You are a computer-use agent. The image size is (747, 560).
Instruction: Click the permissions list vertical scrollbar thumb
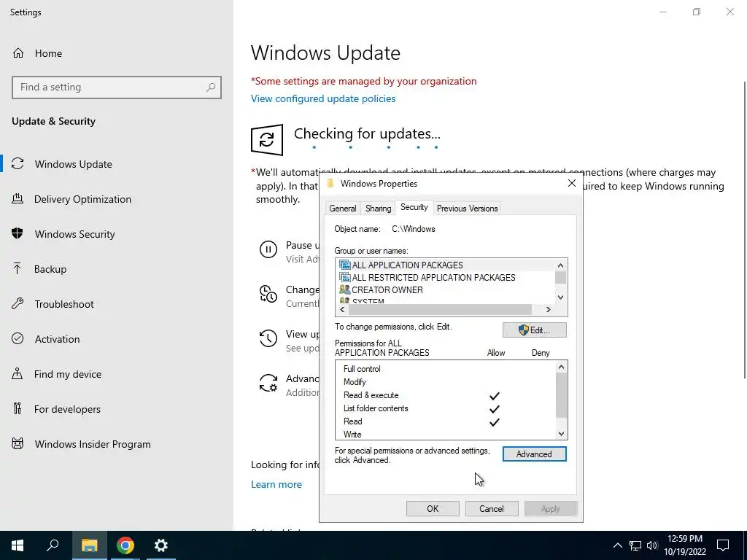[561, 394]
